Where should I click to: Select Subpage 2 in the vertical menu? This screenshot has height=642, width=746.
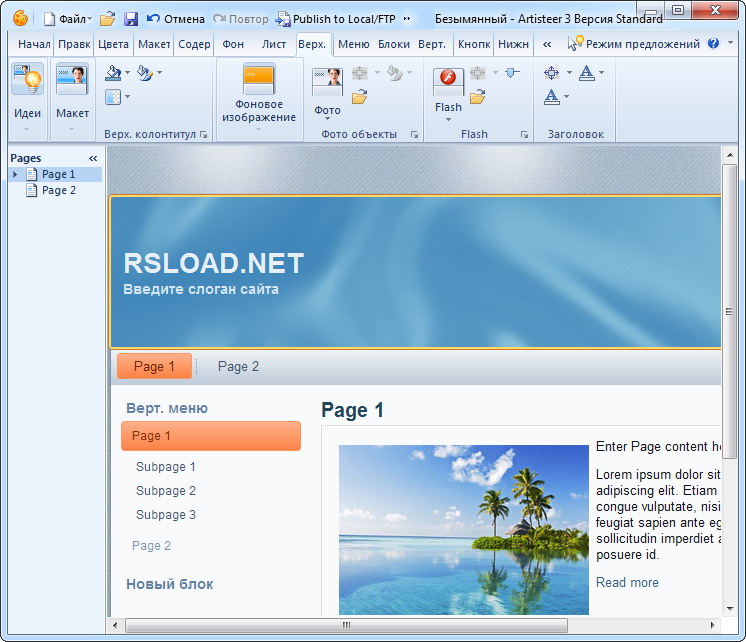pyautogui.click(x=166, y=491)
